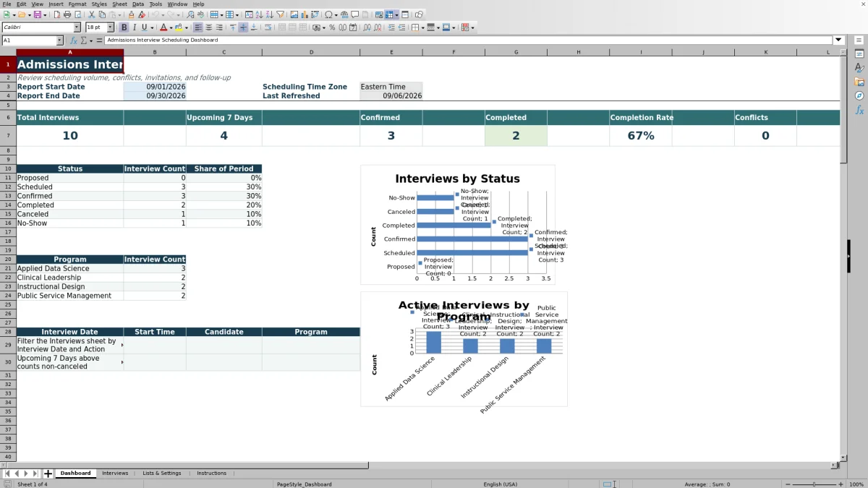Open the Format menu
Viewport: 868px width, 488px height.
pos(77,4)
